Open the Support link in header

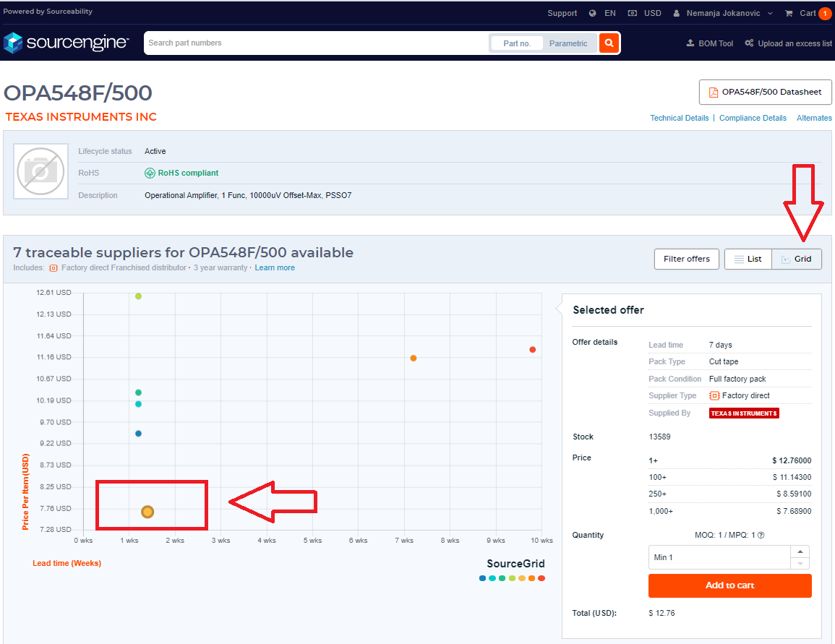pyautogui.click(x=562, y=13)
